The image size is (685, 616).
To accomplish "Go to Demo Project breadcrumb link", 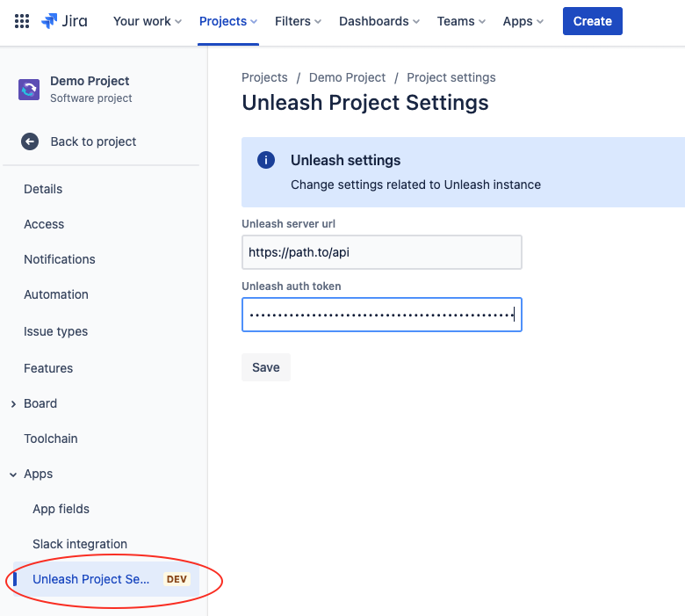I will [347, 77].
